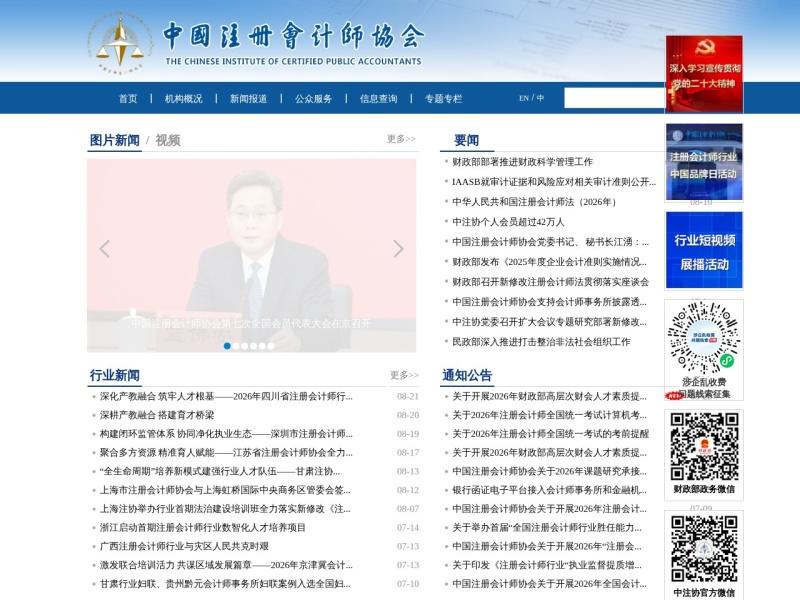This screenshot has height=600, width=800.
Task: Click the 08-21 date entry
Action: tap(408, 396)
